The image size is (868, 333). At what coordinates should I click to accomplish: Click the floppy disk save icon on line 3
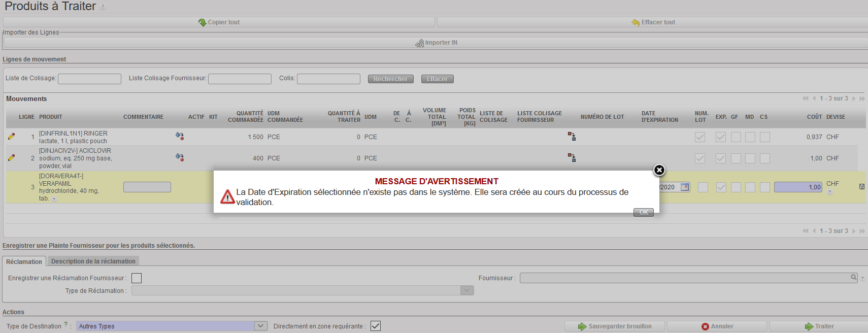pos(861,187)
